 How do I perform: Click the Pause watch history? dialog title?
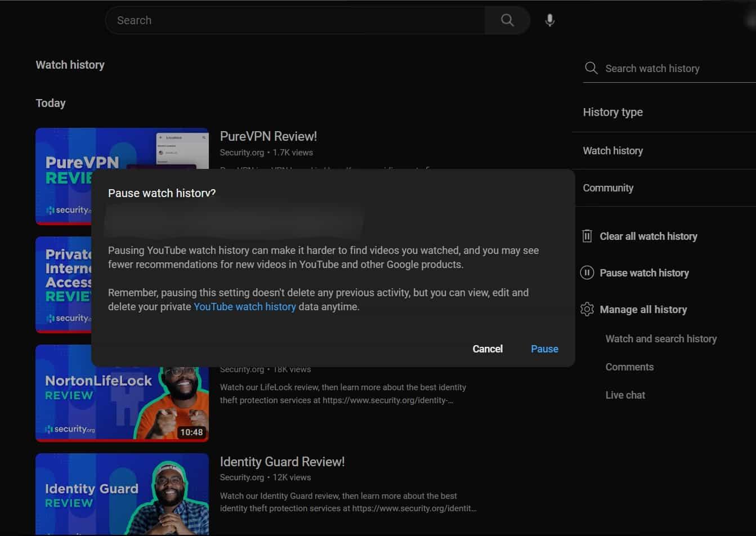tap(162, 193)
